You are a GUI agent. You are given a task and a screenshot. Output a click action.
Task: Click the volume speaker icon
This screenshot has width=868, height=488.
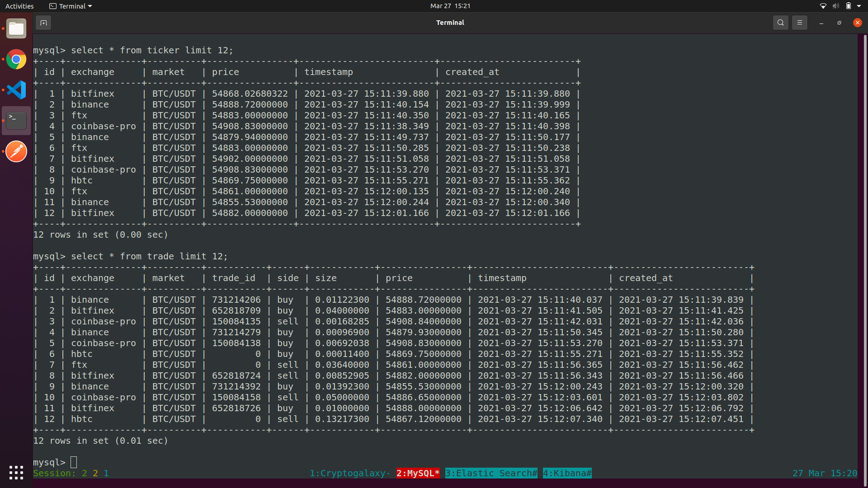click(x=835, y=6)
